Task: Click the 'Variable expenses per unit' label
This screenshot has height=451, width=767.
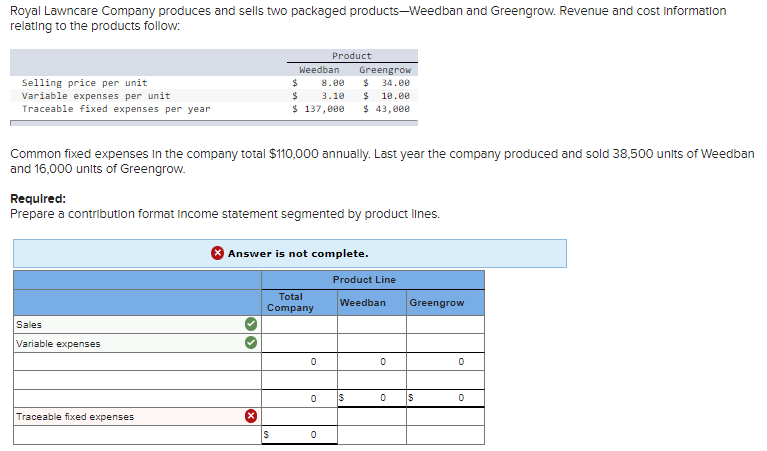Action: (x=96, y=96)
